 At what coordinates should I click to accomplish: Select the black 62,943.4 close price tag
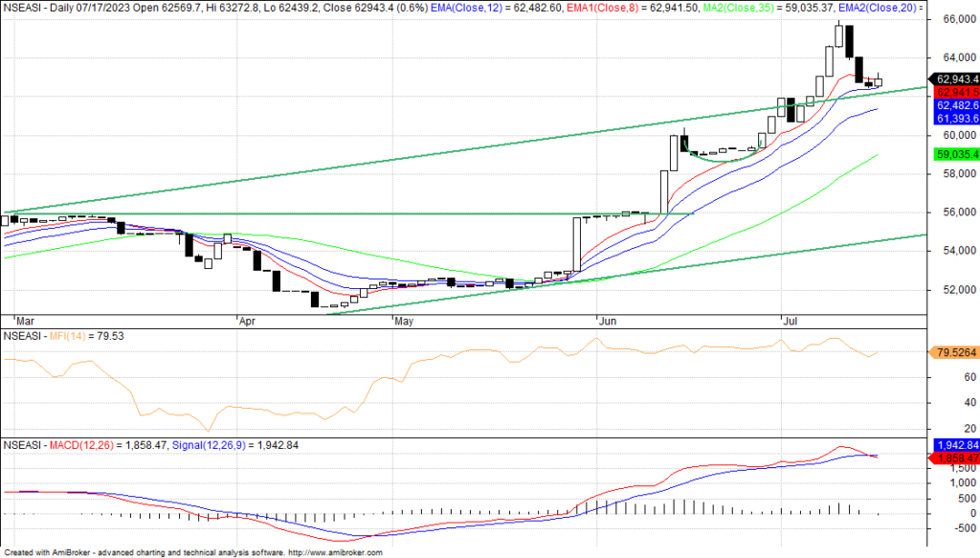(x=956, y=79)
